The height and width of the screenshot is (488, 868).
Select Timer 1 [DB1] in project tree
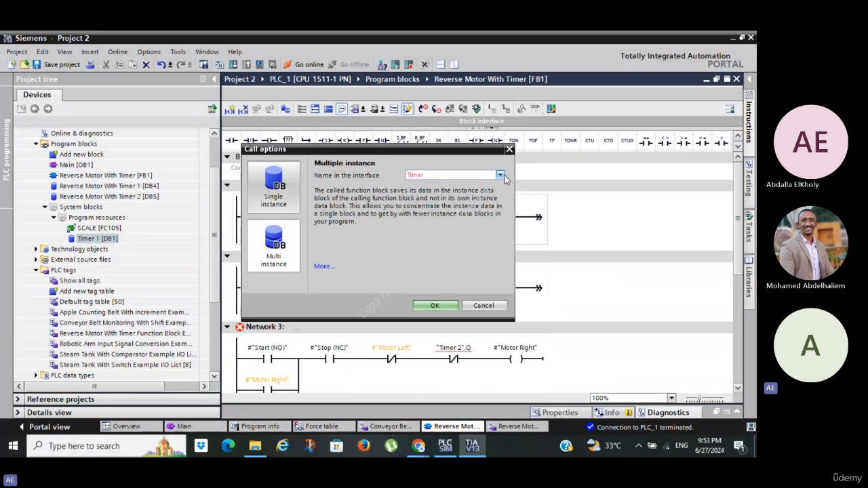tap(97, 239)
